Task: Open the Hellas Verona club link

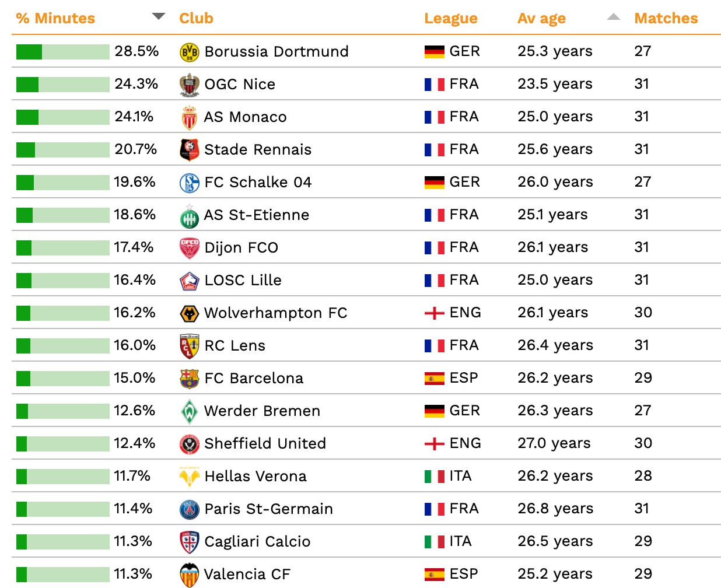Action: click(255, 477)
